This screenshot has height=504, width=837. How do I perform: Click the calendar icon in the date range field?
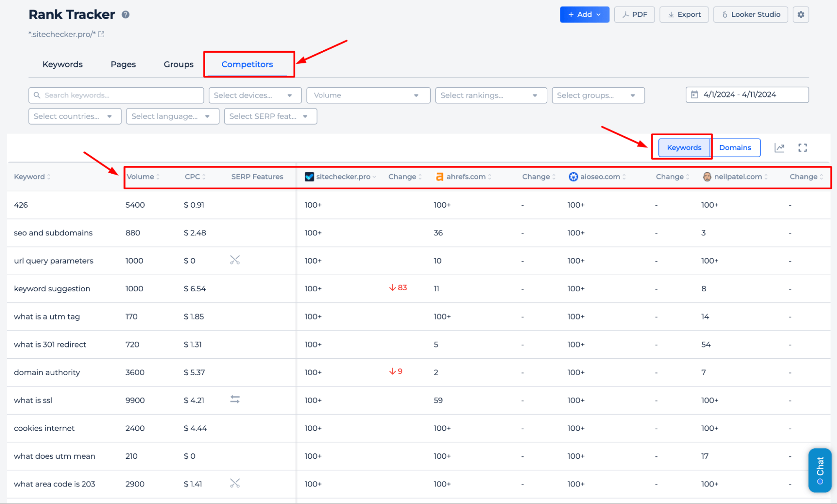[x=694, y=95]
